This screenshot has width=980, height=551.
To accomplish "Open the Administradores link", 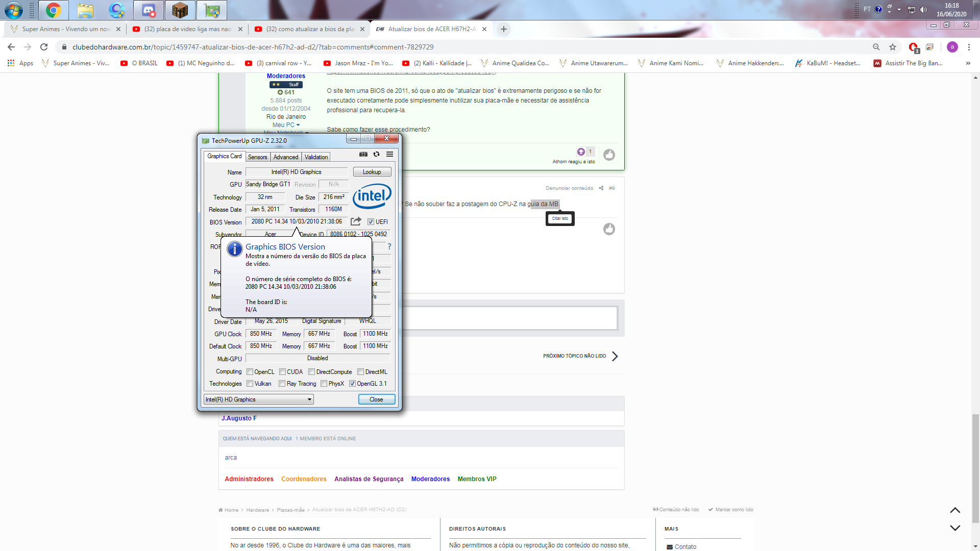I will click(249, 479).
